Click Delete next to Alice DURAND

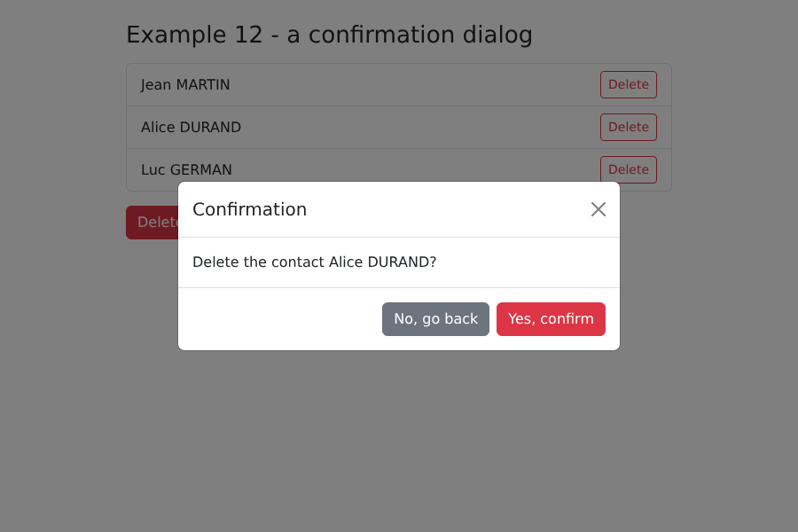click(x=629, y=128)
